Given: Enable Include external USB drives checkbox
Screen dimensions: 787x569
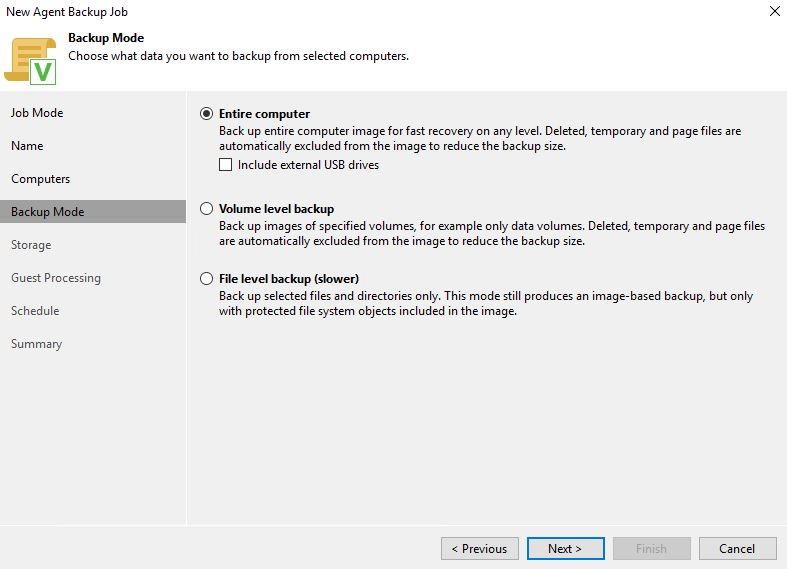Looking at the screenshot, I should (x=225, y=165).
